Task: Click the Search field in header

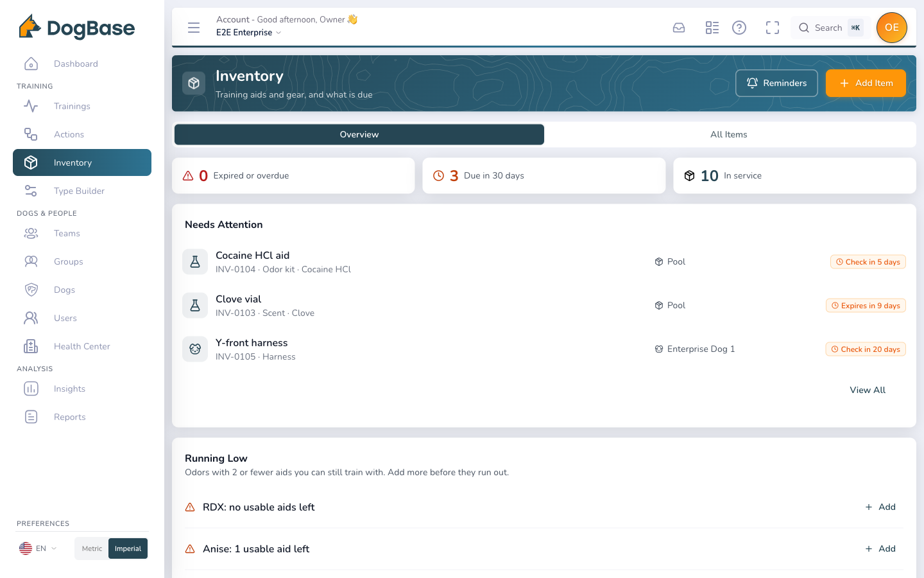Action: pos(831,28)
